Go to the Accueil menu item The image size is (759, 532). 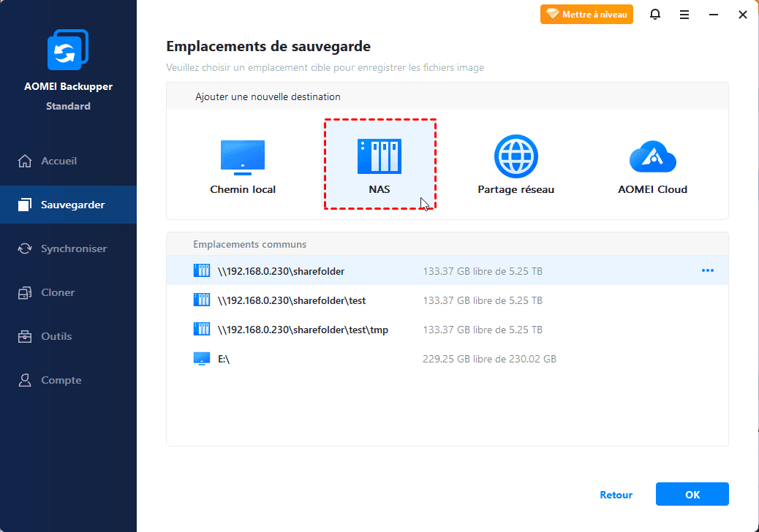pos(68,161)
